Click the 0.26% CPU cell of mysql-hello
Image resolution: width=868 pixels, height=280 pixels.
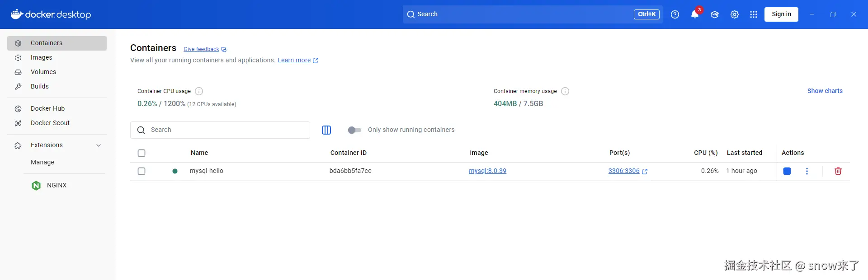pos(710,171)
